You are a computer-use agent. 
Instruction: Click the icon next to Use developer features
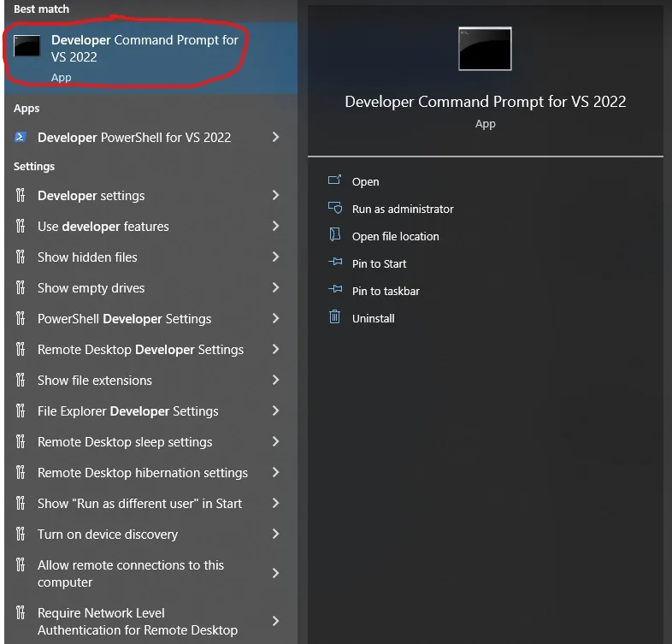click(x=21, y=226)
